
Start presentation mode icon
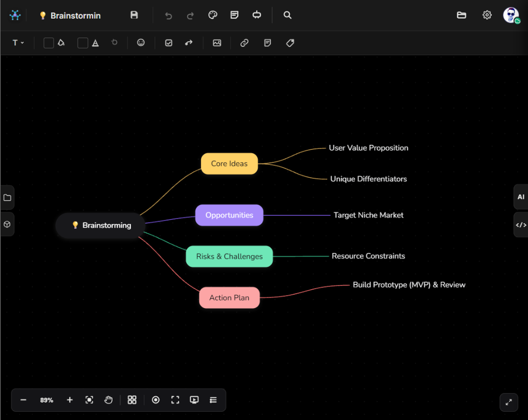[194, 400]
